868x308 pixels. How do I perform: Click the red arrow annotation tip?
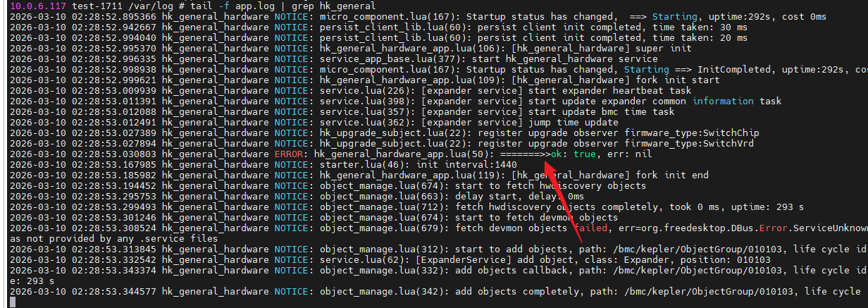[545, 165]
